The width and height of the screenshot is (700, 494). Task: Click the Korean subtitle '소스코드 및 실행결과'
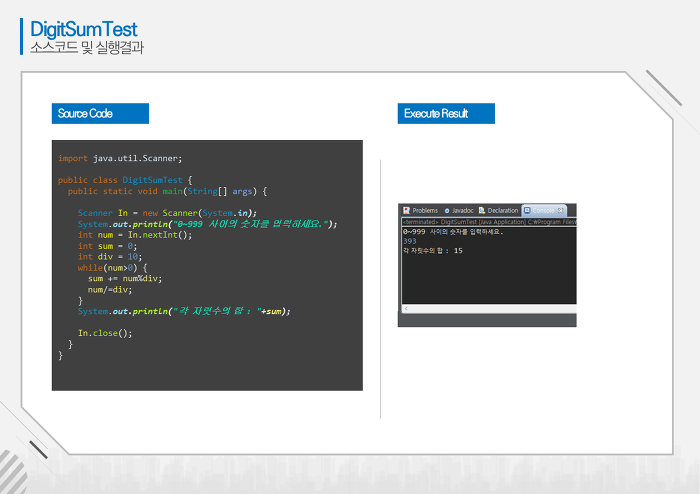[87, 47]
